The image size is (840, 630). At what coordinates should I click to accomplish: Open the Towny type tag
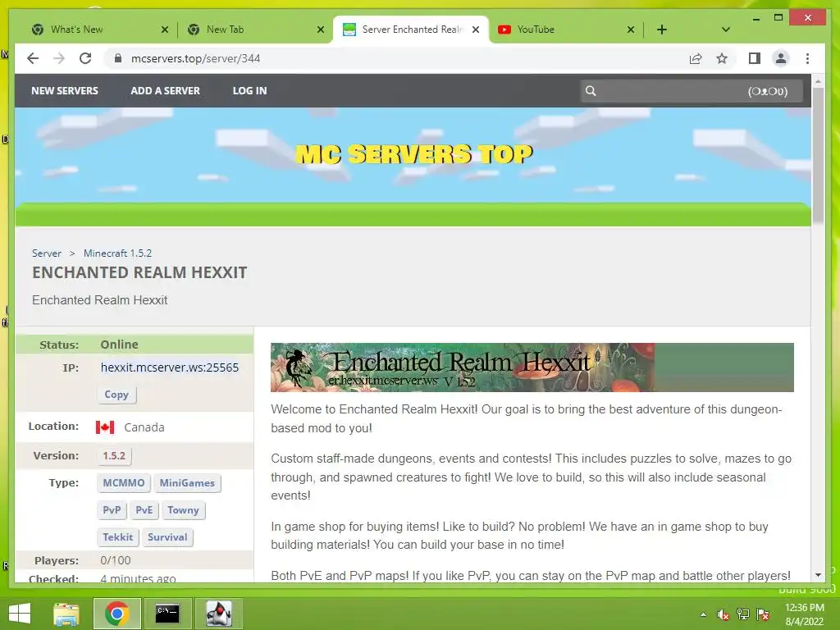click(x=183, y=510)
